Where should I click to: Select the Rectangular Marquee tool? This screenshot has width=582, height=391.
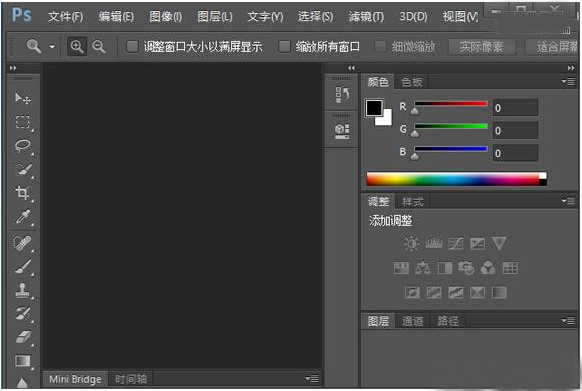(23, 122)
